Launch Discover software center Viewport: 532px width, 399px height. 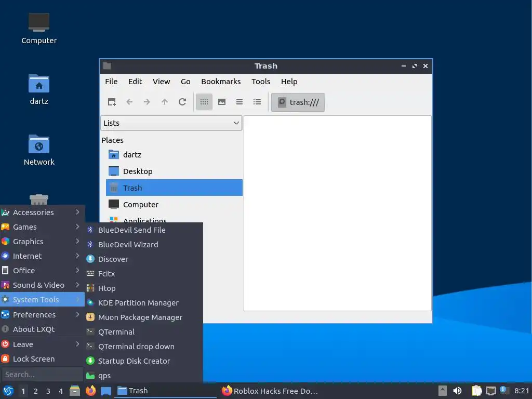144,259
